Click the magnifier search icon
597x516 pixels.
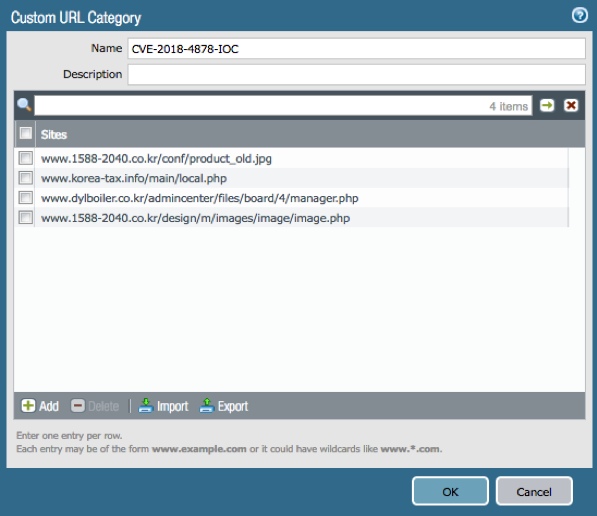(x=24, y=105)
